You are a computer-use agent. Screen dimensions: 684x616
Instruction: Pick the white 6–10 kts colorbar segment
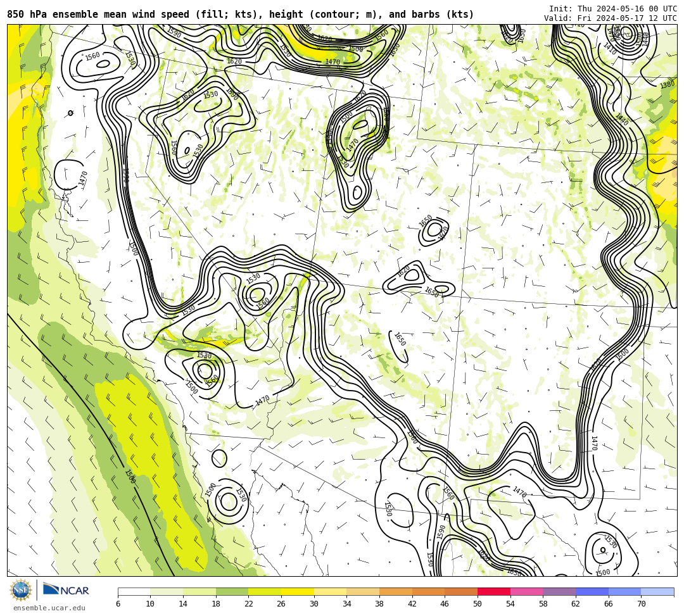point(134,591)
